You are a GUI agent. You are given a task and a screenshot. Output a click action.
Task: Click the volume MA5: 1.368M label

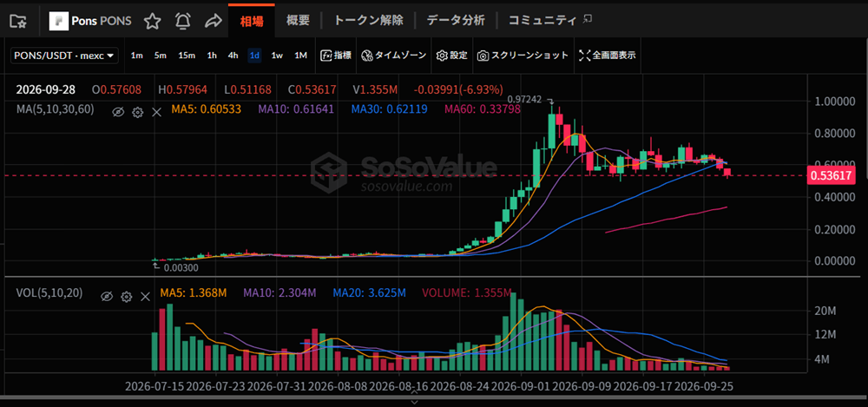194,292
